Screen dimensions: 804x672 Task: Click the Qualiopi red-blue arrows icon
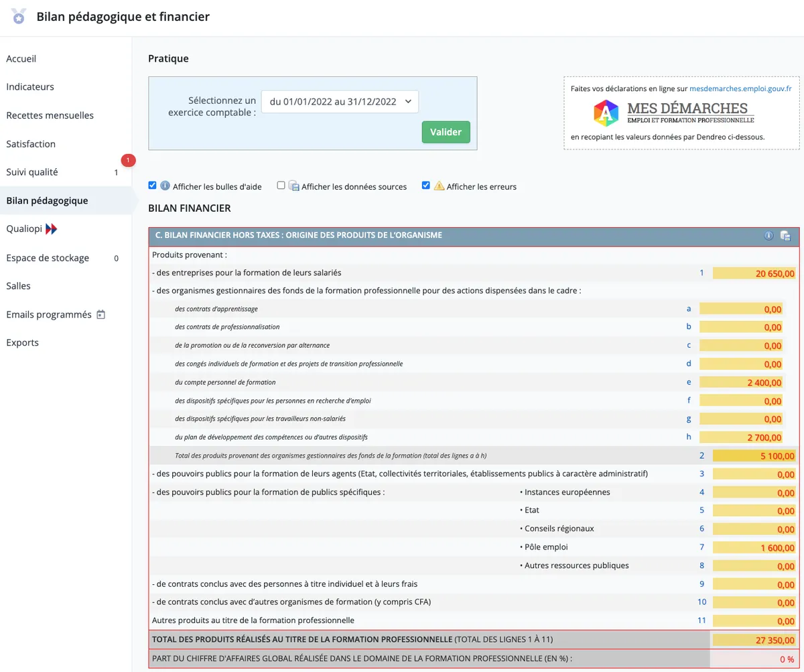coord(52,229)
